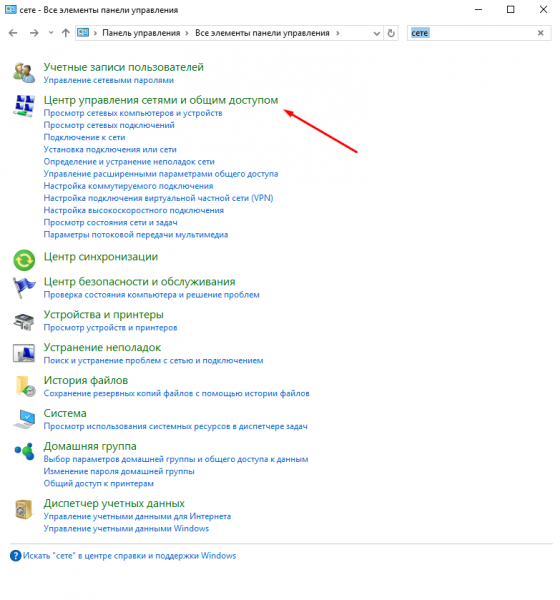Open Устранение неполадок heading

point(102,347)
